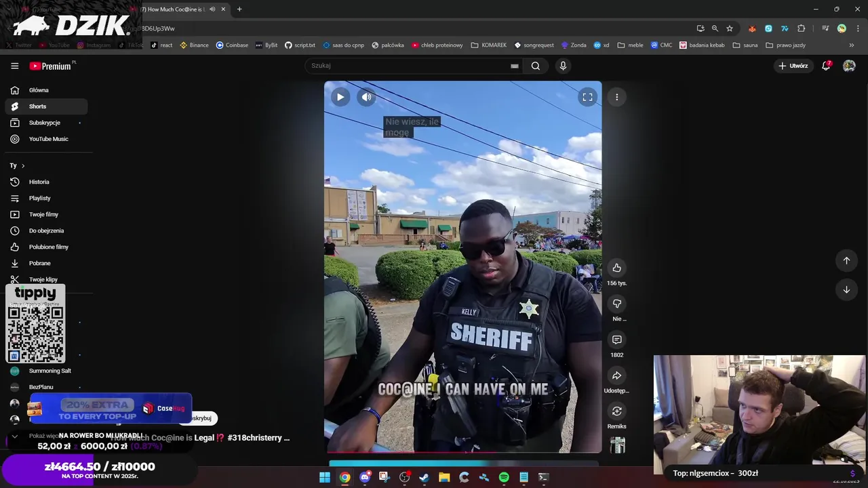Viewport: 868px width, 488px height.
Task: Open the Chrome extensions puzzle icon
Action: pos(802,28)
